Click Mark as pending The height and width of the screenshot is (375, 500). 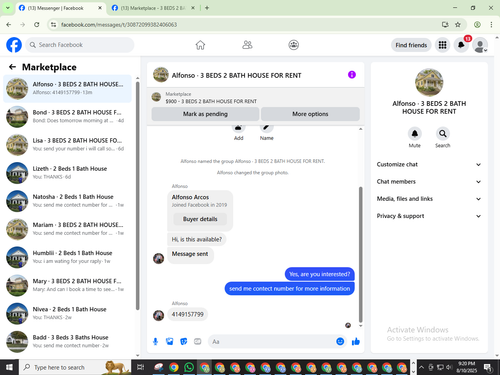(205, 114)
